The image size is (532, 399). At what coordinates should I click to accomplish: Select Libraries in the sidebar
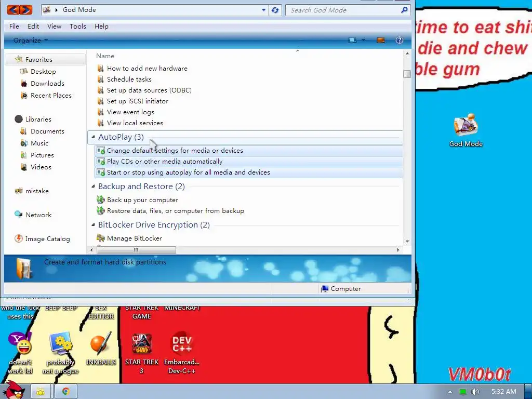(x=38, y=119)
